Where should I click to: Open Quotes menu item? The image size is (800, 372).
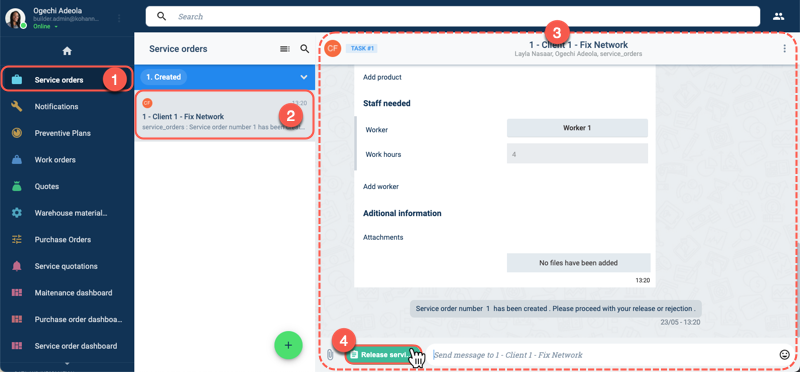point(46,186)
